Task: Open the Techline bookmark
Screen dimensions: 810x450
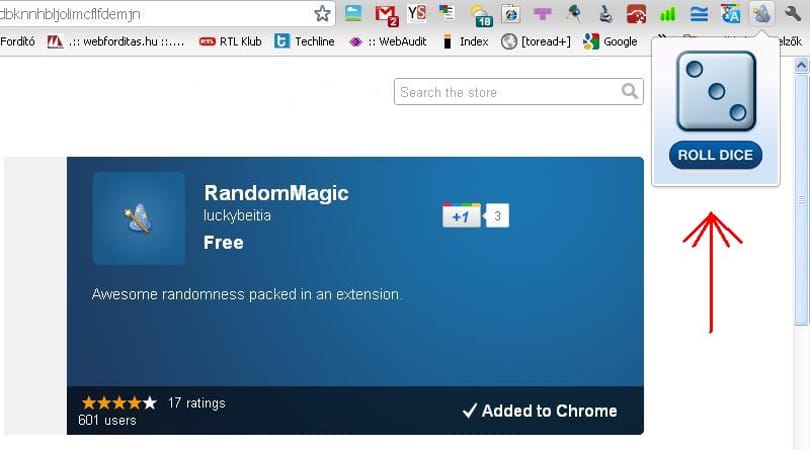Action: click(304, 41)
